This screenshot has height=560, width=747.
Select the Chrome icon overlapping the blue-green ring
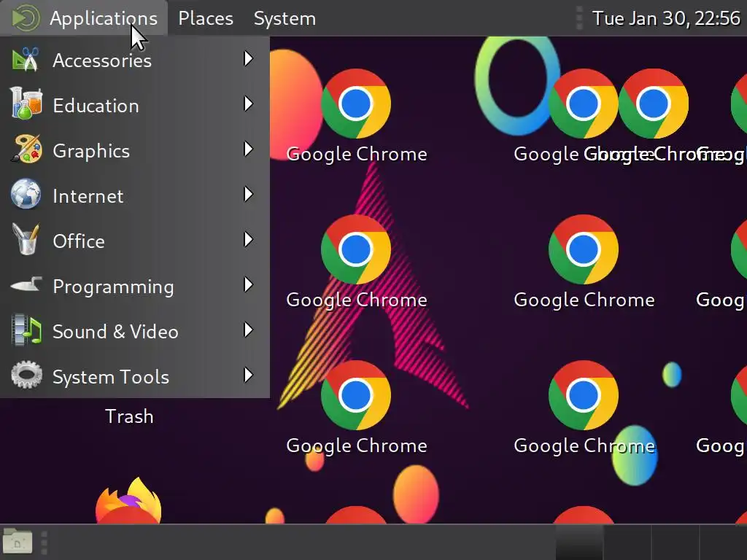(x=583, y=104)
